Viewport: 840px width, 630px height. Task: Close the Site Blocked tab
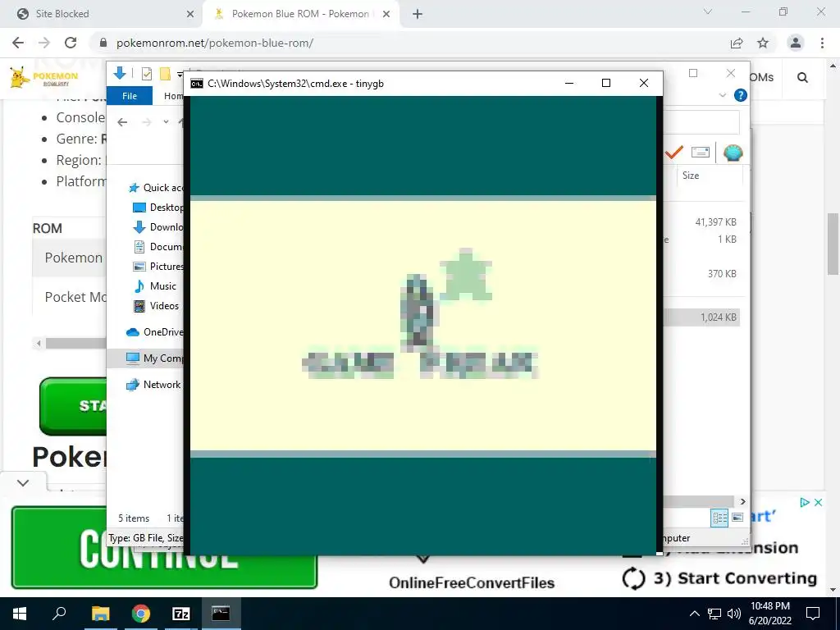[190, 15]
